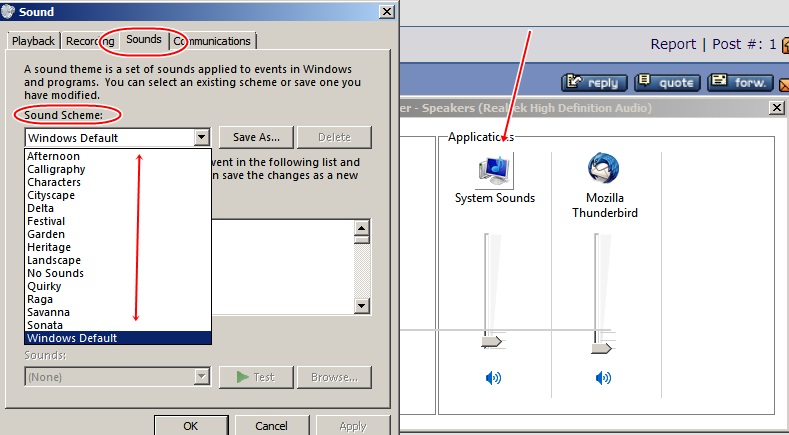Close the Sound dialog
The image size is (789, 435).
click(386, 12)
